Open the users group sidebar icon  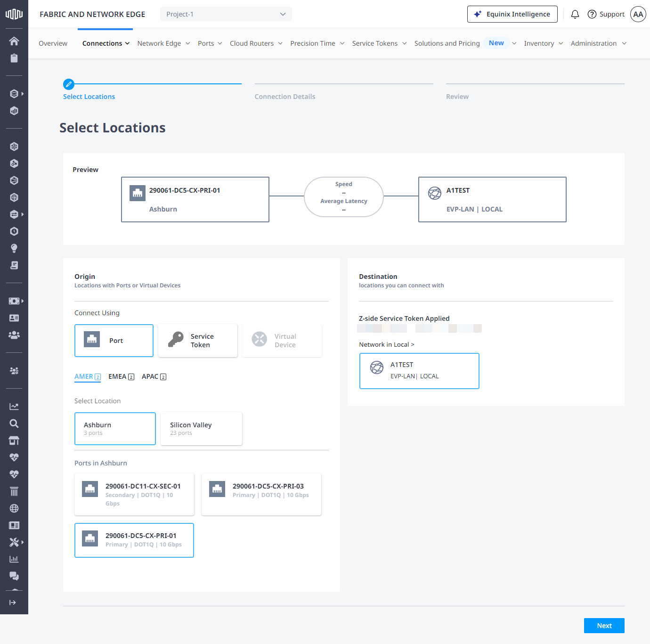[x=14, y=335]
